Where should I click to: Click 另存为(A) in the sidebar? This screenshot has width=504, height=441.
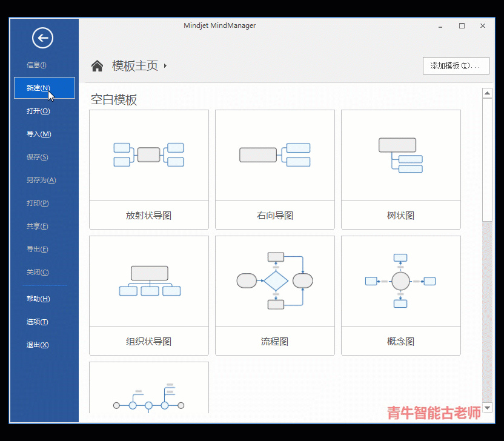[41, 180]
